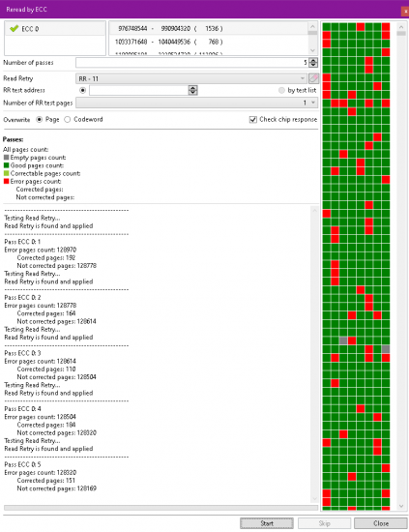409x532 pixels.
Task: Expand the Number of RR test pages dropdown
Action: (x=196, y=103)
